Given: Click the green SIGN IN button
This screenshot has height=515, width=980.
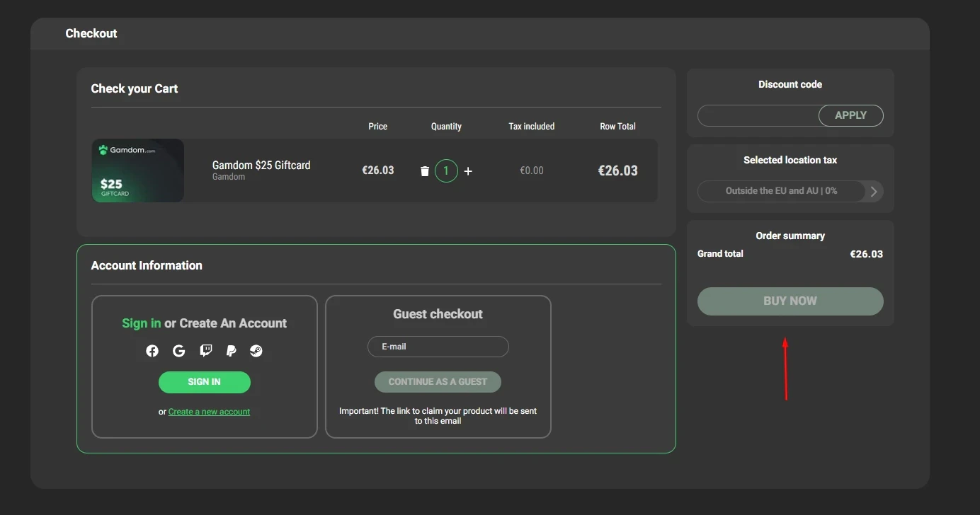Looking at the screenshot, I should pyautogui.click(x=205, y=382).
